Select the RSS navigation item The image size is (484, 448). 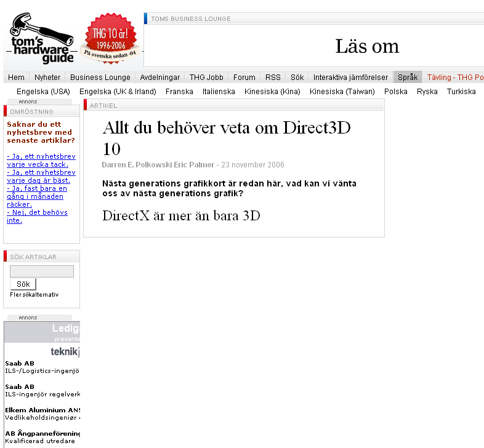(273, 77)
